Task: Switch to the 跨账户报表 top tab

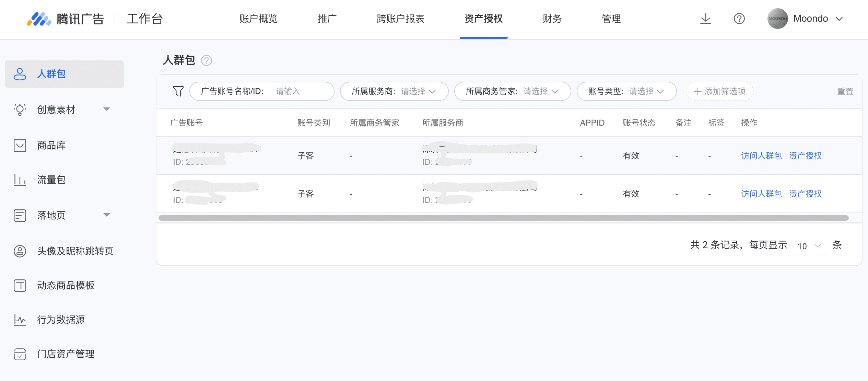Action: (400, 19)
